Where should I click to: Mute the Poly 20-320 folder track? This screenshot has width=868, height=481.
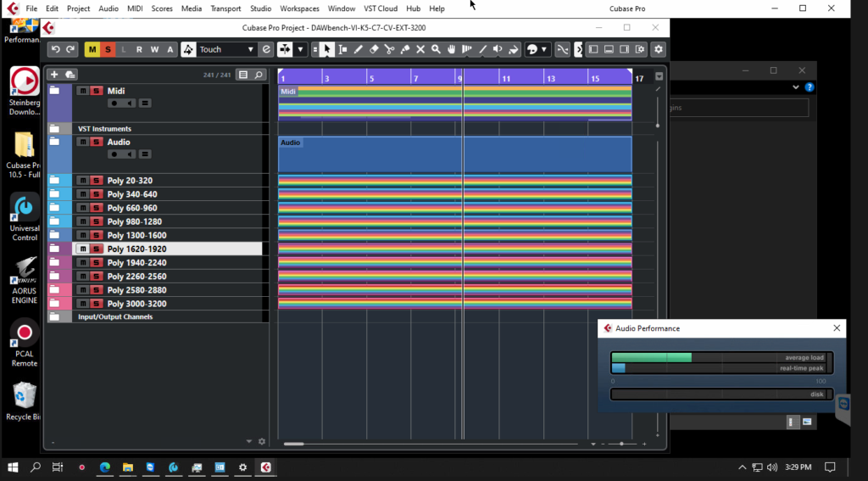coord(83,180)
